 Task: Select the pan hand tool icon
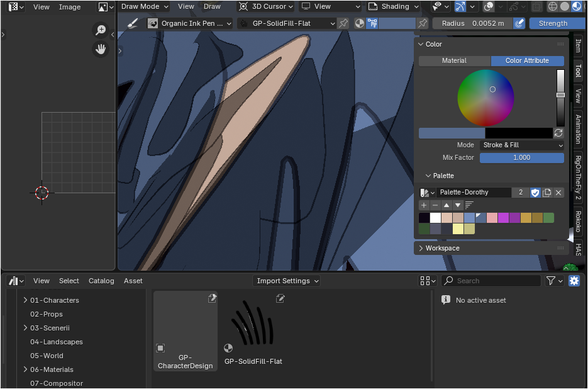(x=101, y=49)
